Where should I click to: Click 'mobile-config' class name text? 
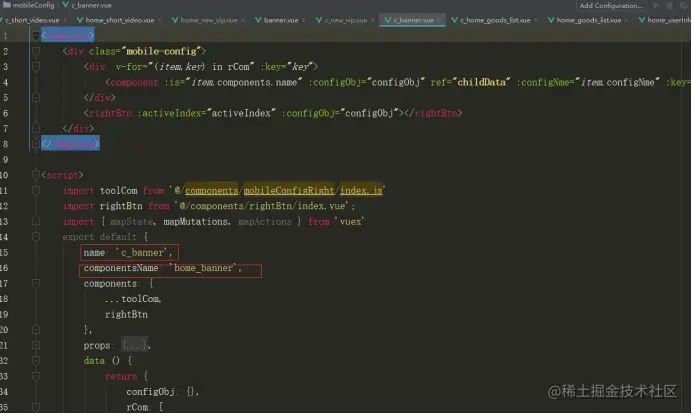tap(162, 51)
